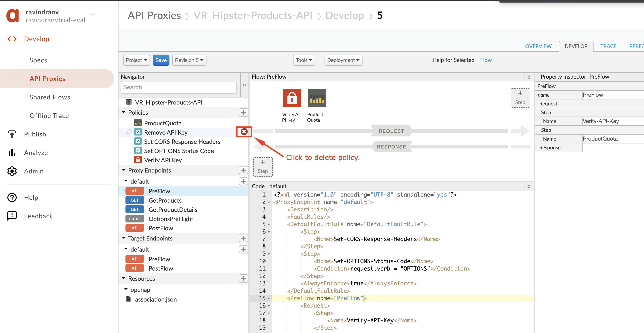Add a new policy with the plus button

[243, 112]
